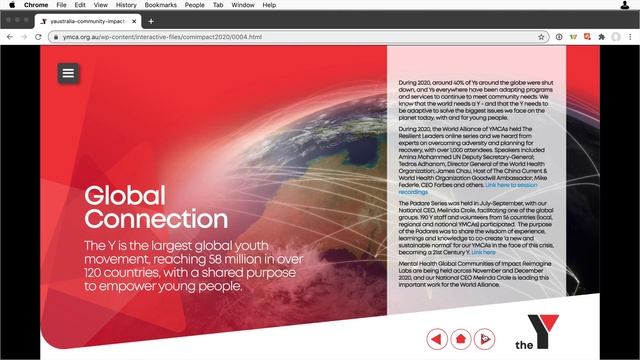The image size is (640, 360).
Task: Open the History menu
Action: (x=126, y=5)
